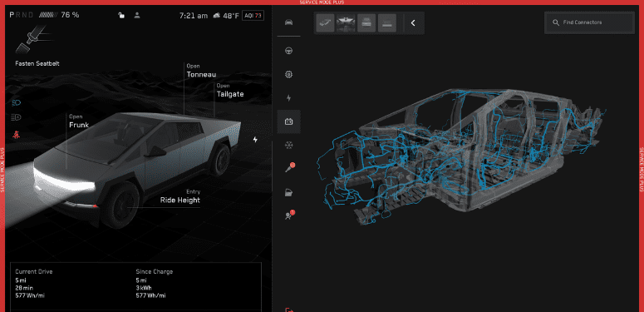Screen dimensions: 644x312
Task: Click the Find Connectors search field
Action: (x=589, y=22)
